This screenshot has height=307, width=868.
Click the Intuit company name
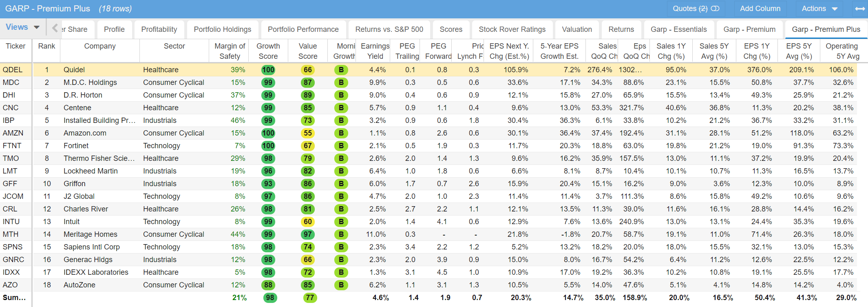click(x=72, y=222)
